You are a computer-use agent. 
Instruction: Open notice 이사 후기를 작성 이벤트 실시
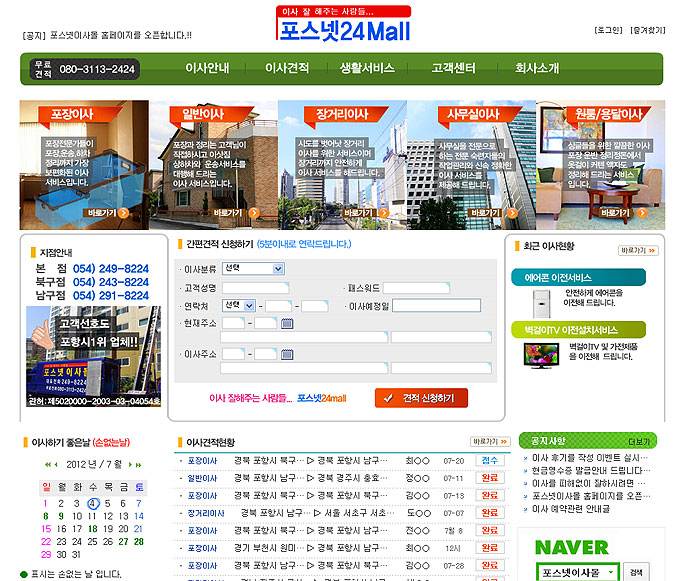click(x=590, y=458)
